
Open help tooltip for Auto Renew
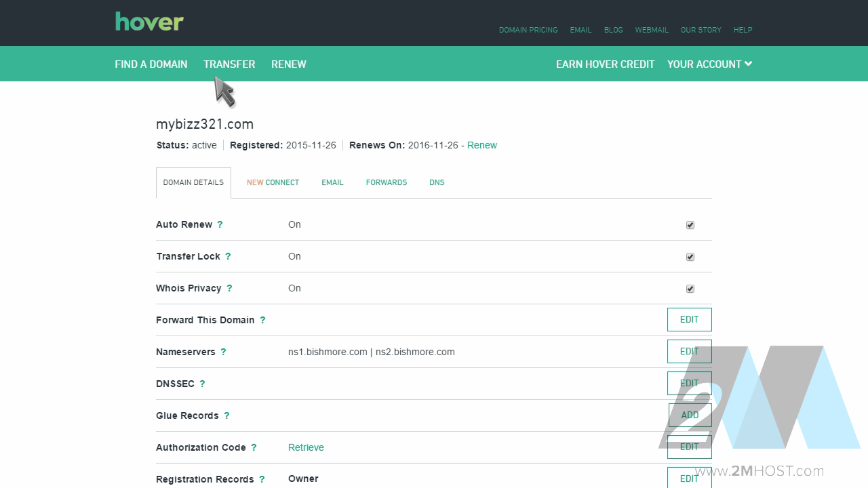pos(220,224)
